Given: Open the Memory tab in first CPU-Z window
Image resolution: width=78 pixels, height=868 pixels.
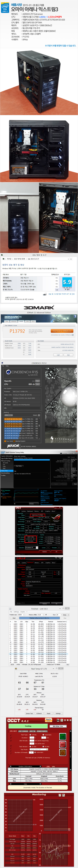Looking at the screenshot, I should click(37, 511).
